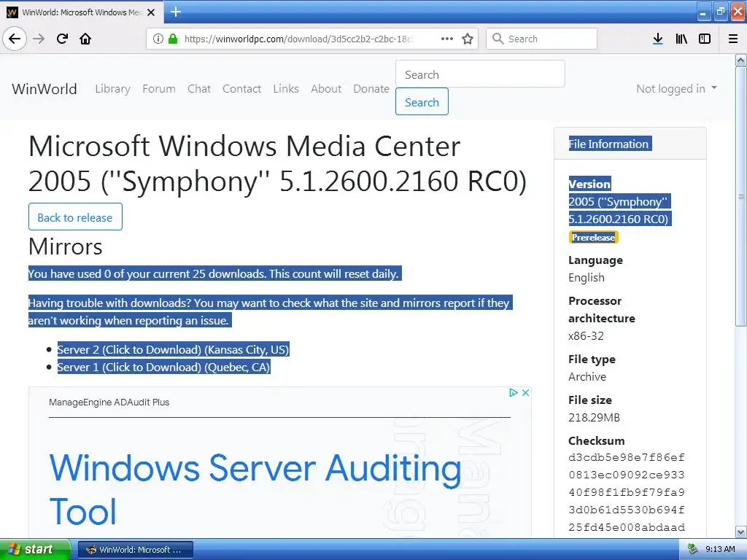Open the library bookshelf icon
This screenshot has height=560, width=747.
681,39
